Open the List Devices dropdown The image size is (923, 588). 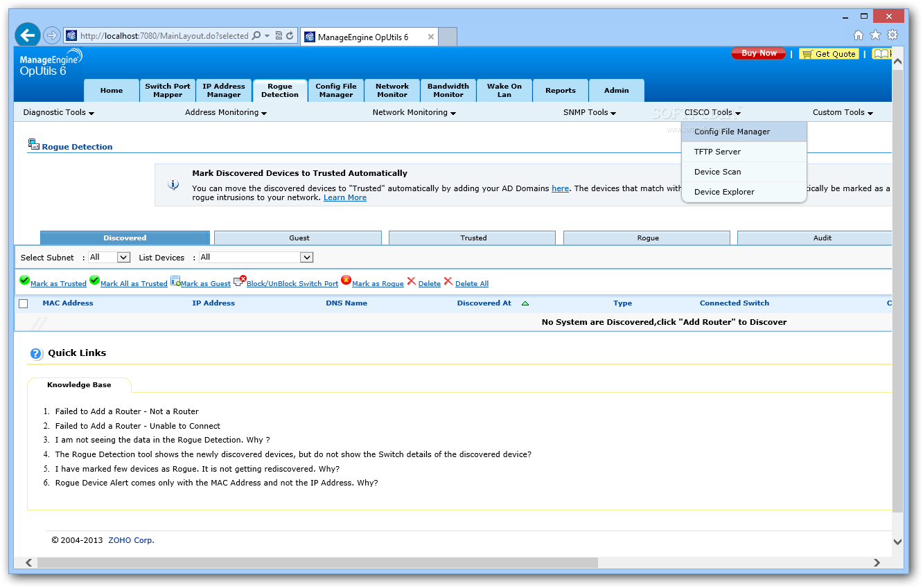[256, 257]
